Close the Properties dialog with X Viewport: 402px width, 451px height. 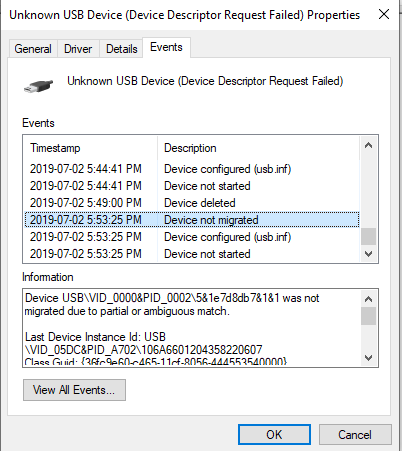(384, 14)
